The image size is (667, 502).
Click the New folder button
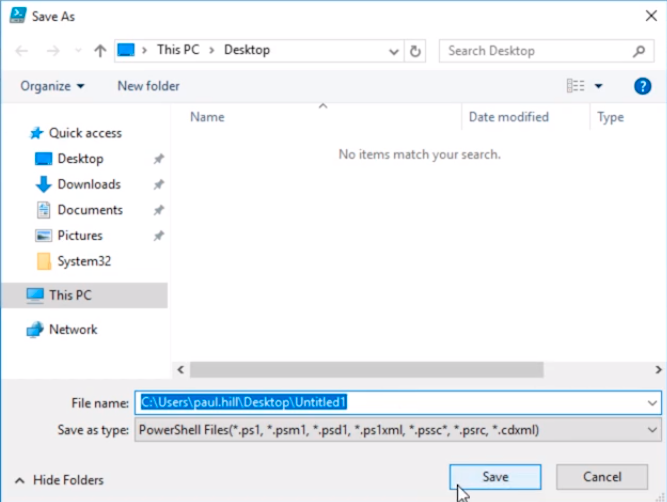[x=148, y=86]
